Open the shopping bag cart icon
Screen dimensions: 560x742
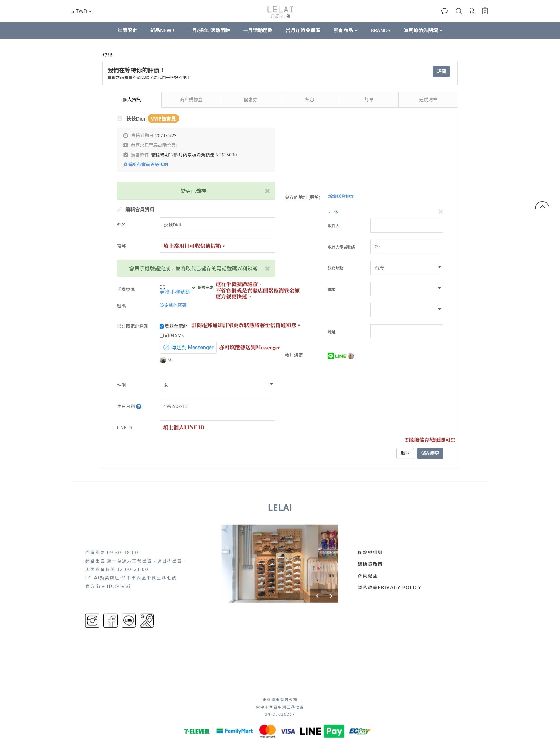tap(484, 11)
